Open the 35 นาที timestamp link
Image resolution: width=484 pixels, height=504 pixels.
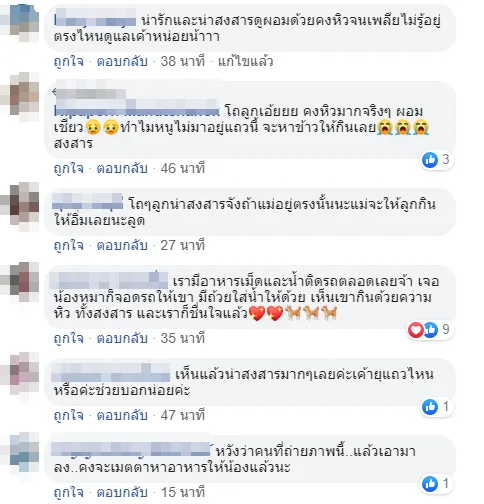tap(183, 338)
